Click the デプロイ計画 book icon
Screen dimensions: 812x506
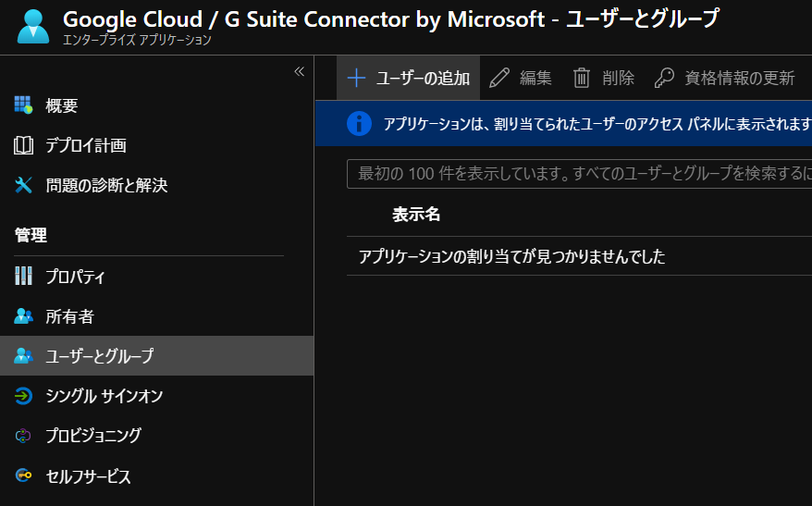[x=23, y=145]
